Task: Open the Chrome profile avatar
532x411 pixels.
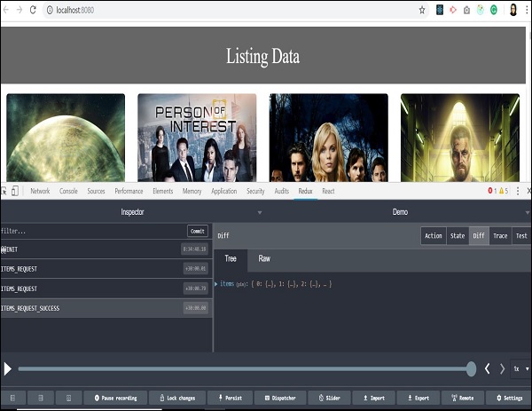Action: (x=513, y=10)
